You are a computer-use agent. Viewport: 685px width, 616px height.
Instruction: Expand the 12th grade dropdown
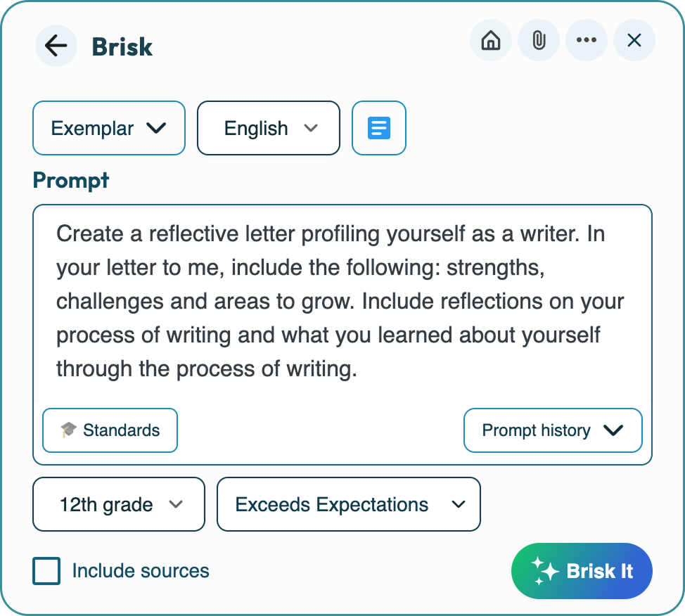119,504
